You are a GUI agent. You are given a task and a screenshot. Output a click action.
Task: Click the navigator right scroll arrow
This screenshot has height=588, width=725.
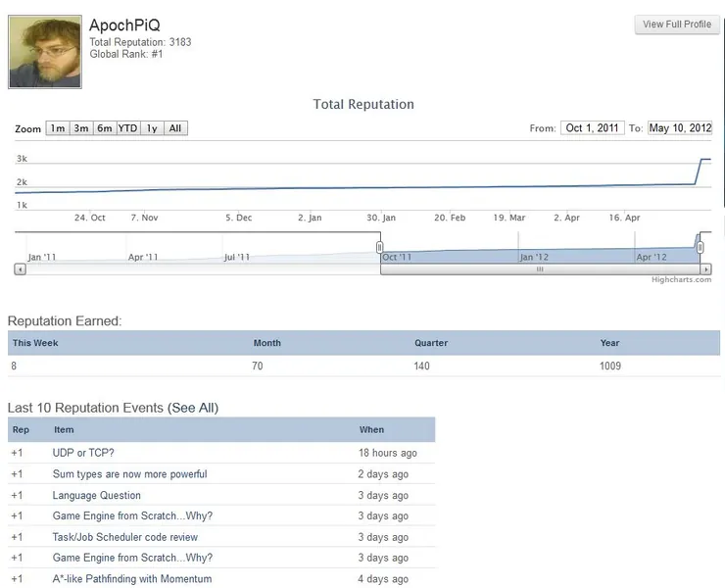[x=705, y=269]
